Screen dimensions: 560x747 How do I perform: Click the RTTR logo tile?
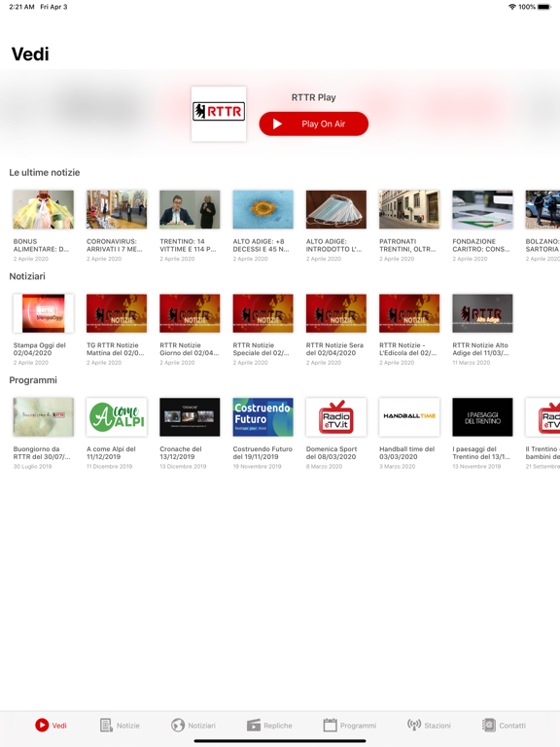219,114
